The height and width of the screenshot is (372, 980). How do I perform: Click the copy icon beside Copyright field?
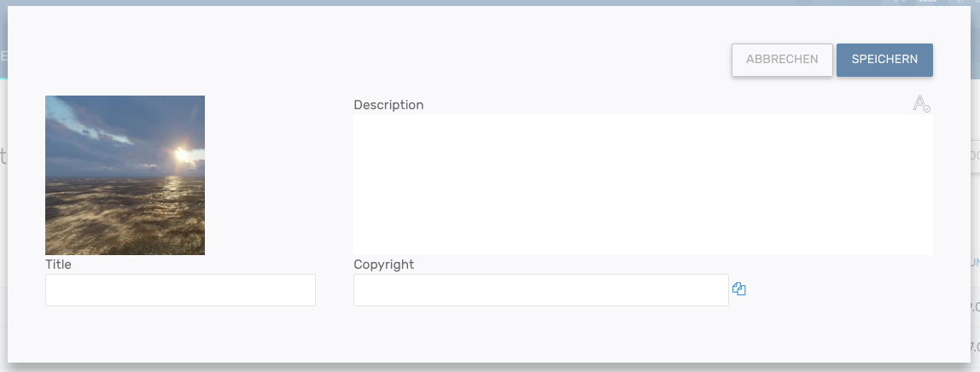(x=739, y=289)
